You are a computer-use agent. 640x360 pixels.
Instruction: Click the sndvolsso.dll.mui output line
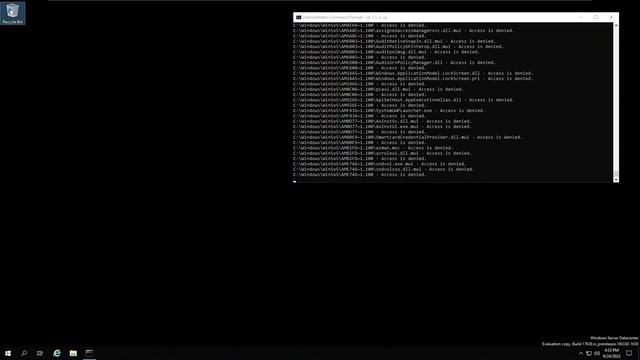click(383, 169)
